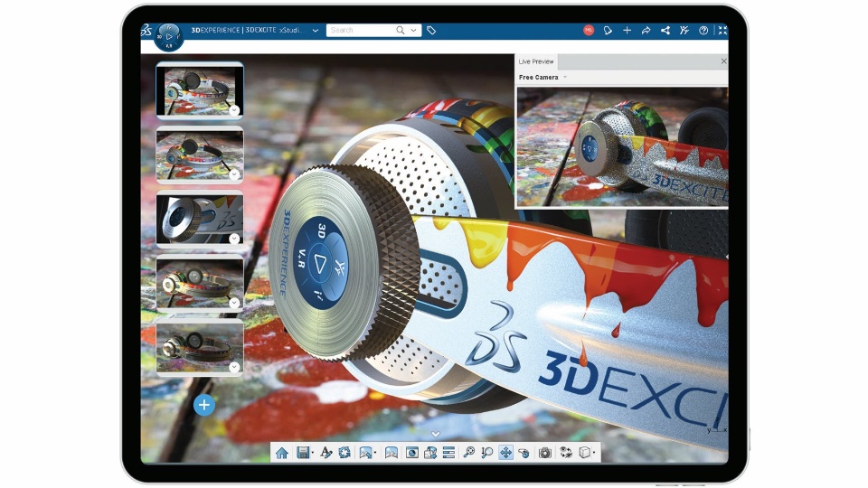Select the fourth headphone scene thumbnail
The height and width of the screenshot is (488, 868).
click(200, 283)
